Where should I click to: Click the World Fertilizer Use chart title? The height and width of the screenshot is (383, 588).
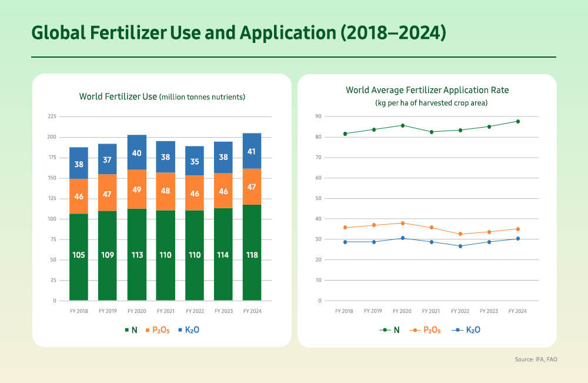(x=162, y=96)
